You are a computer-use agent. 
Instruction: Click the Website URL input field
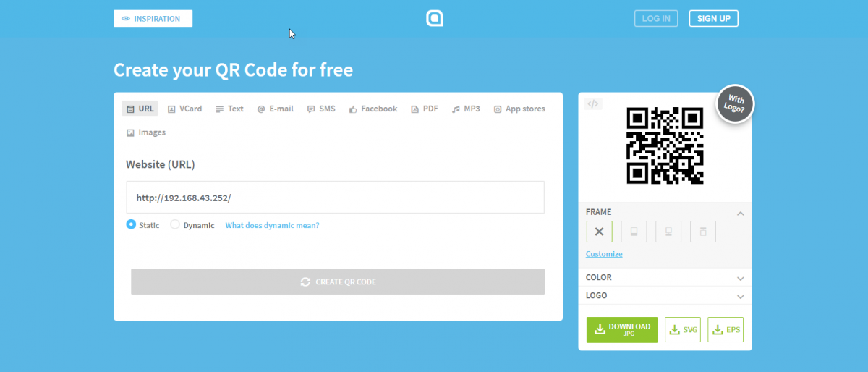click(335, 198)
